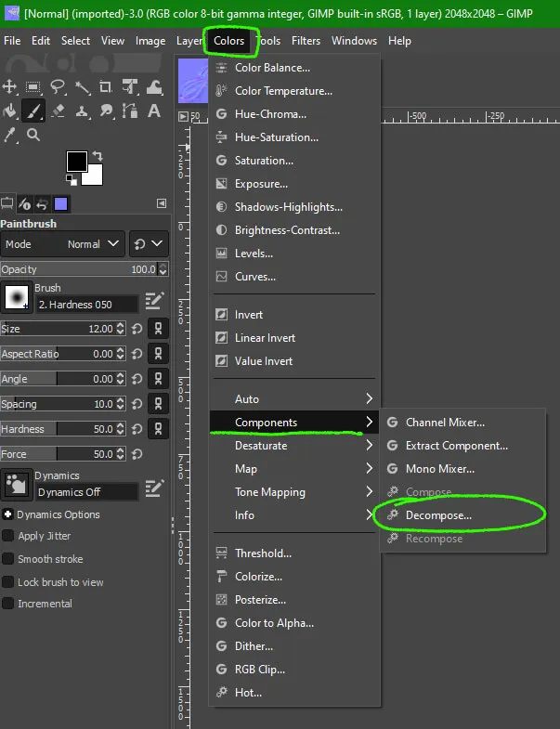Select the Paintbrush tool
The height and width of the screenshot is (729, 560).
coord(33,111)
